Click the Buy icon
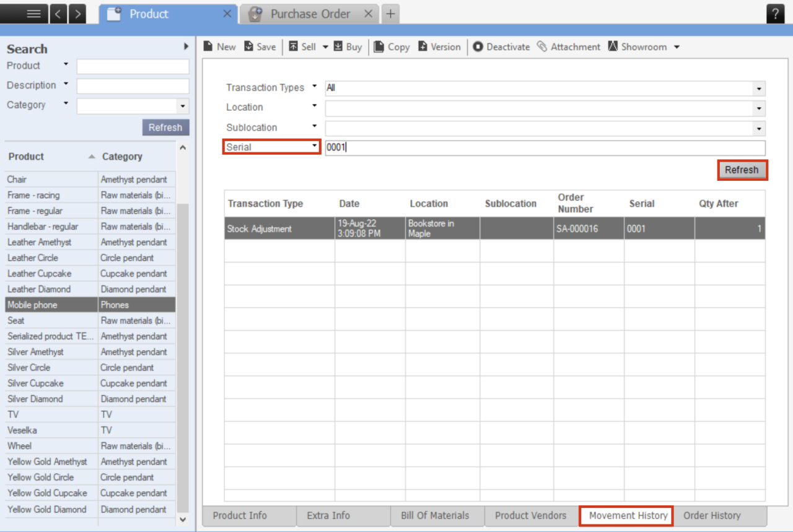793x532 pixels. pyautogui.click(x=348, y=46)
